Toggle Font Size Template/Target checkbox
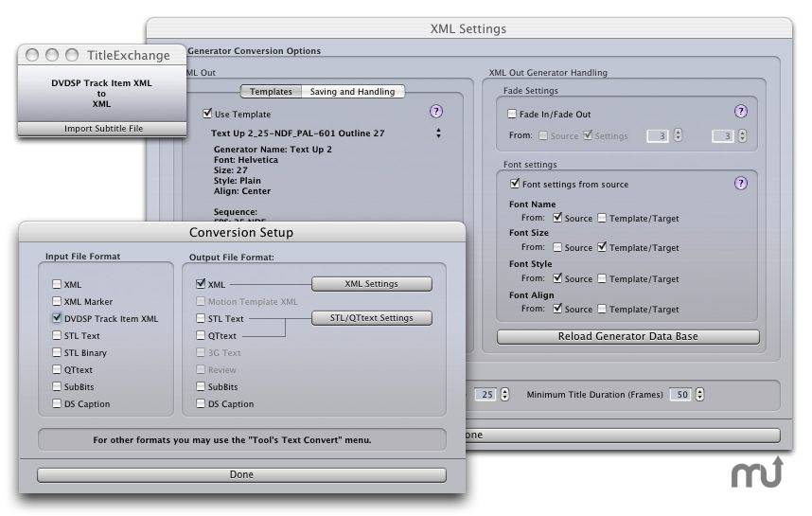 (602, 246)
